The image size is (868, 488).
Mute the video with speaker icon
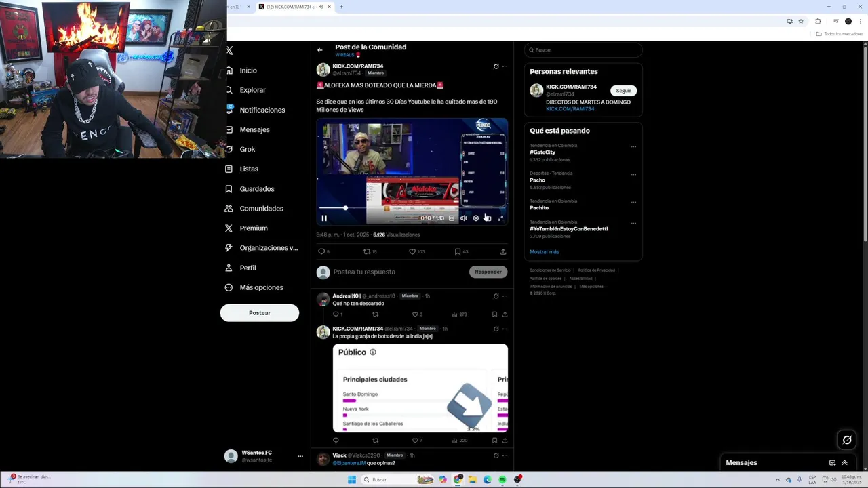pos(464,218)
